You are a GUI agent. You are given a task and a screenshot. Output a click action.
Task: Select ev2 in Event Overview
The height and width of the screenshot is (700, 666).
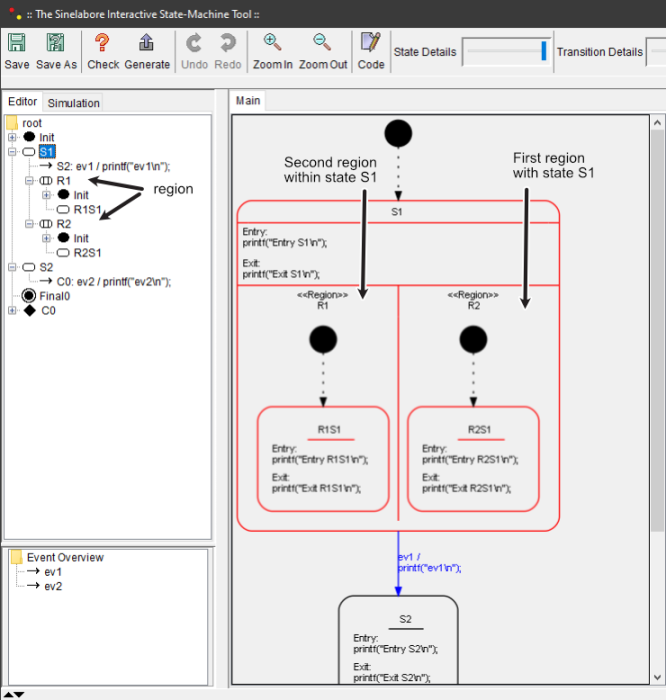tap(53, 586)
